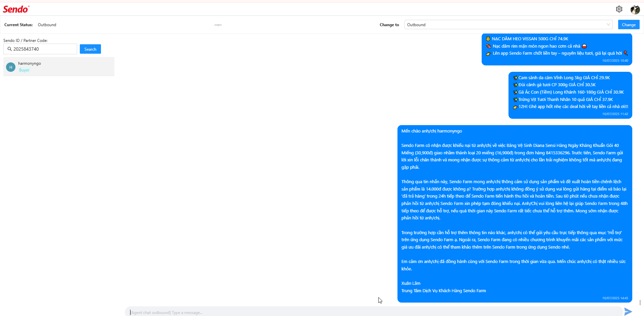
Task: Click the Đùi cánh gà tươi CP line
Action: tap(554, 85)
